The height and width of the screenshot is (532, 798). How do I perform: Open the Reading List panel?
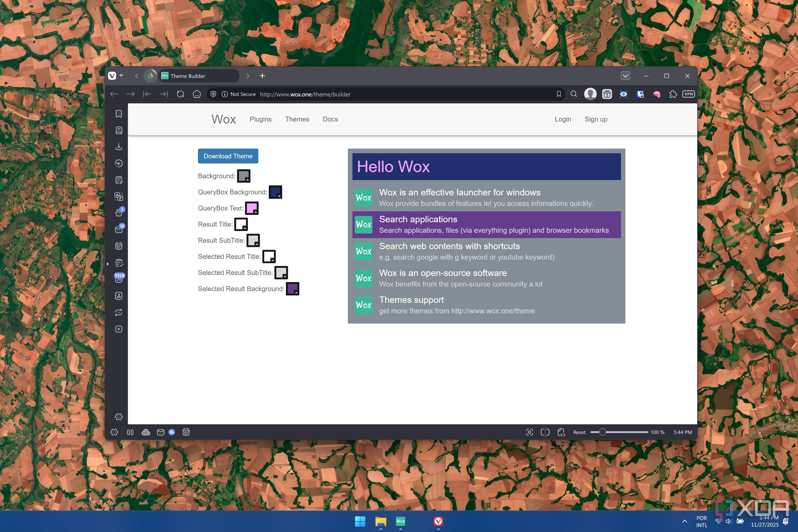click(119, 130)
